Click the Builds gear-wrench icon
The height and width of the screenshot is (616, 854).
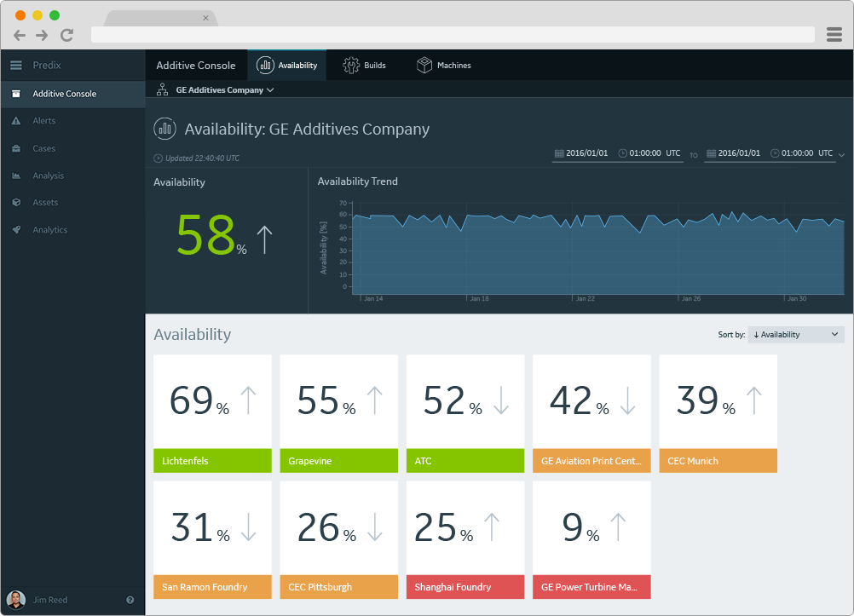pos(351,66)
